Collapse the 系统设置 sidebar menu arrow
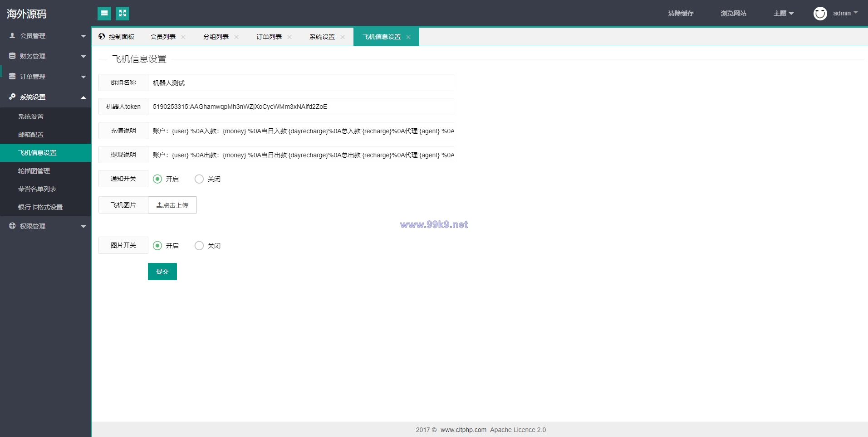The image size is (868, 437). pyautogui.click(x=83, y=97)
